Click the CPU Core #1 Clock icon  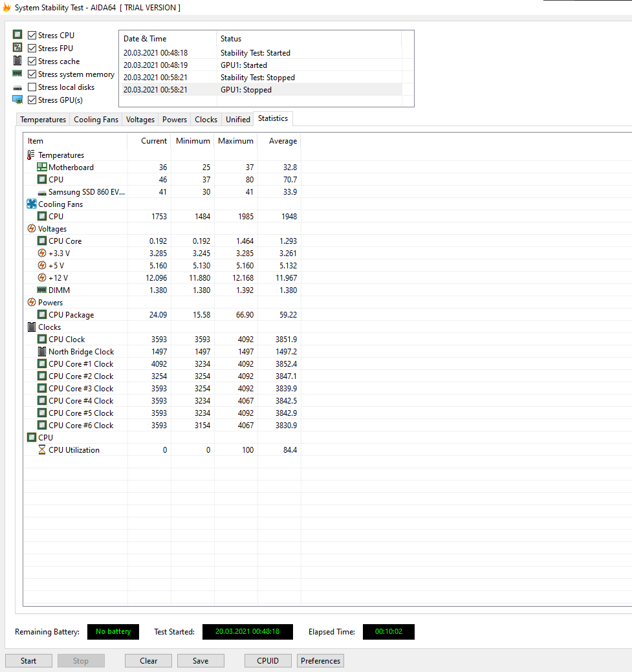[41, 364]
